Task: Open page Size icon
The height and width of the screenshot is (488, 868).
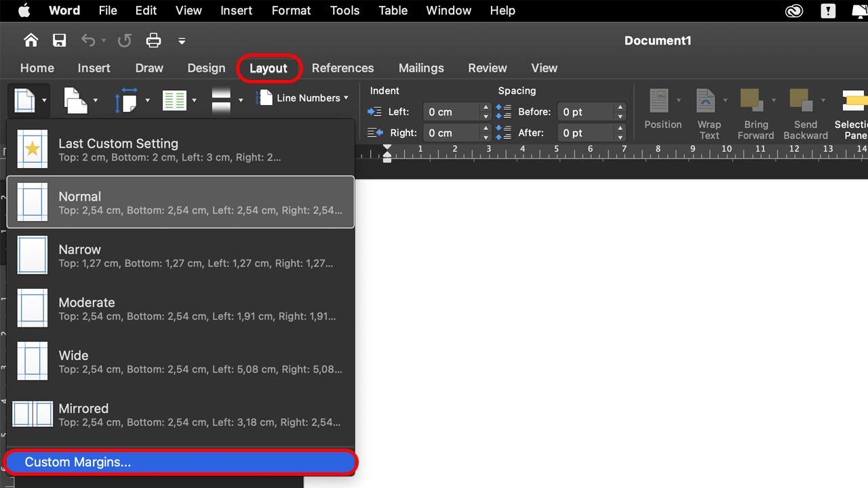Action: pyautogui.click(x=126, y=100)
